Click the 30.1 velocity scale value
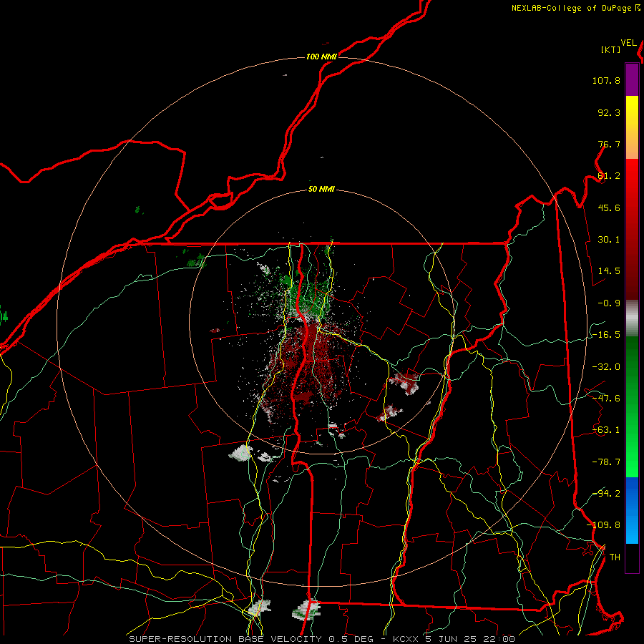 coord(609,240)
